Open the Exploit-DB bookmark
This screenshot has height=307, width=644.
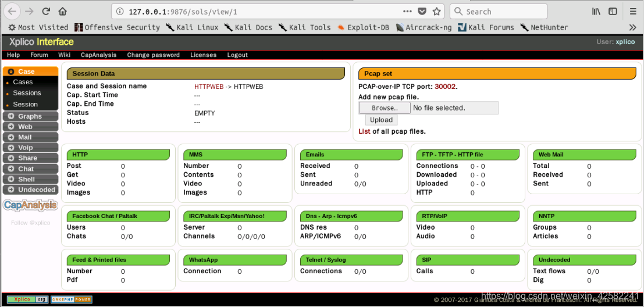tap(363, 27)
